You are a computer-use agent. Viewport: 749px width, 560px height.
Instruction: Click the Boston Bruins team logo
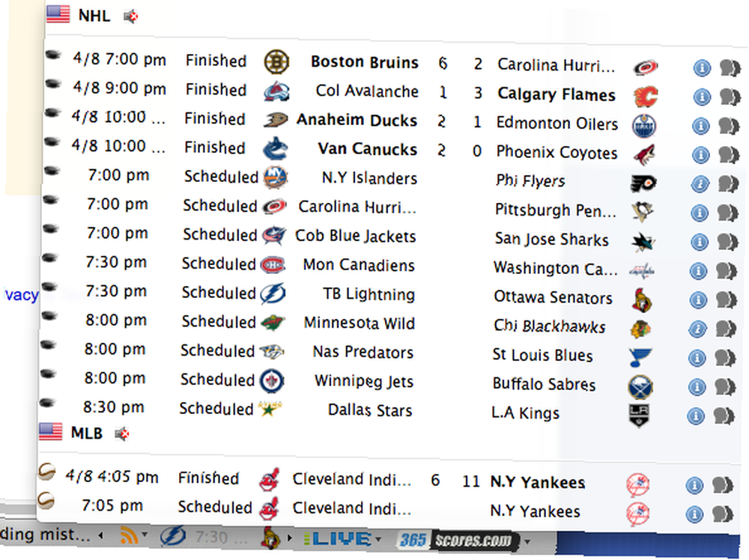[276, 61]
